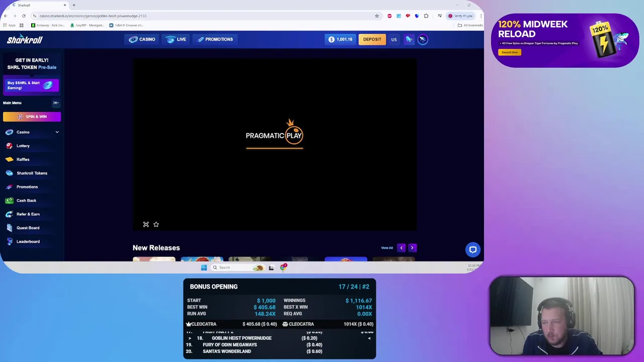Click the Goblin Heist Powernudge row

(x=279, y=338)
